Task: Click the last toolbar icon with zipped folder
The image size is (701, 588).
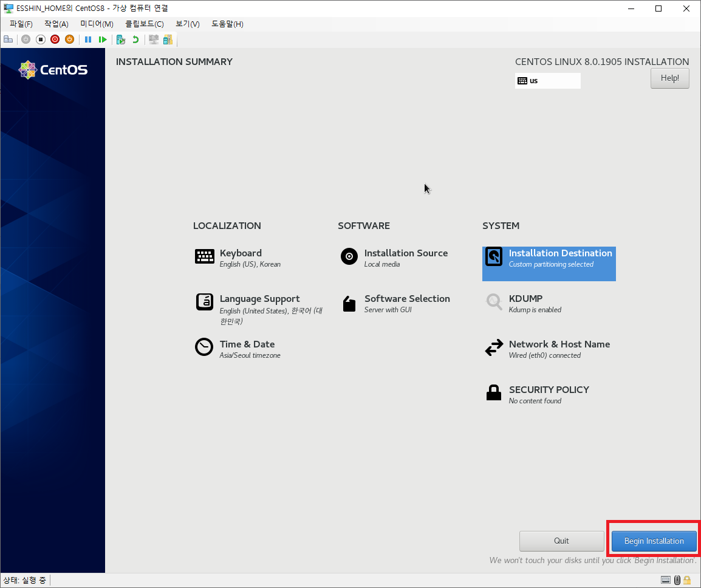Action: [168, 39]
